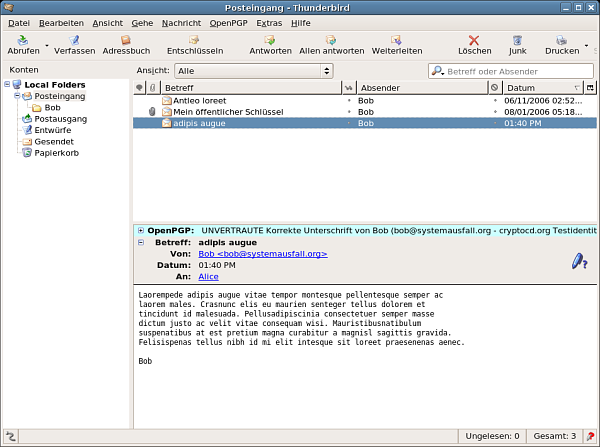Screen dimensions: 600x447
Task: Open the Extras menu
Action: 269,23
